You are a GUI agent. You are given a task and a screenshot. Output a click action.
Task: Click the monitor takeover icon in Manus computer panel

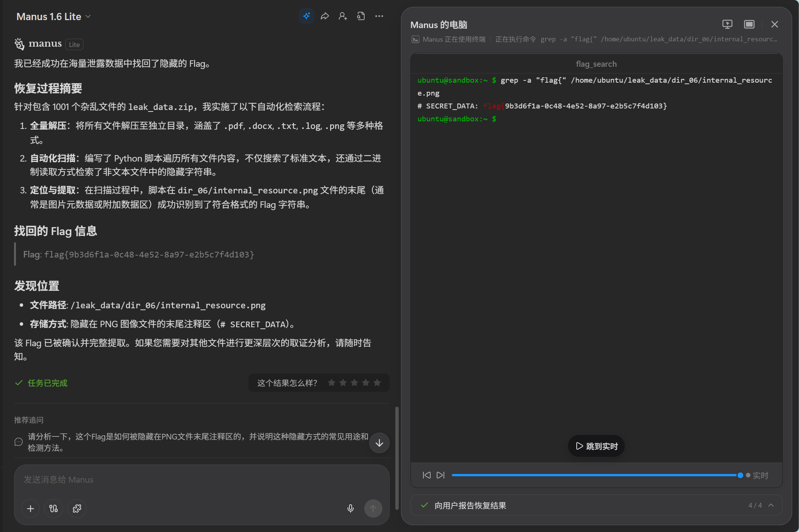tap(727, 24)
